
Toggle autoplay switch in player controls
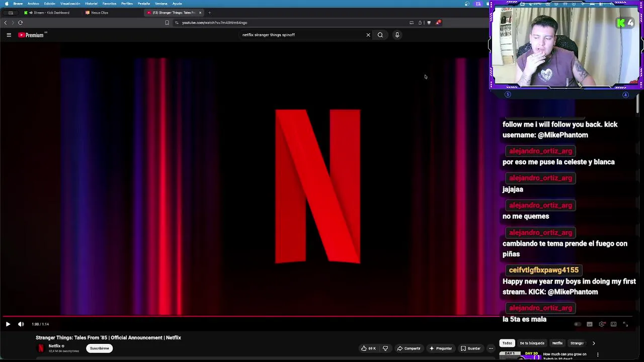pyautogui.click(x=578, y=324)
